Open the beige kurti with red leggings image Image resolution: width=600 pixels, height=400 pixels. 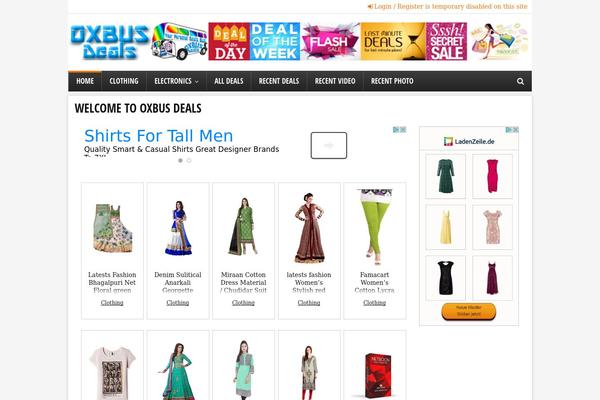[x=309, y=372]
